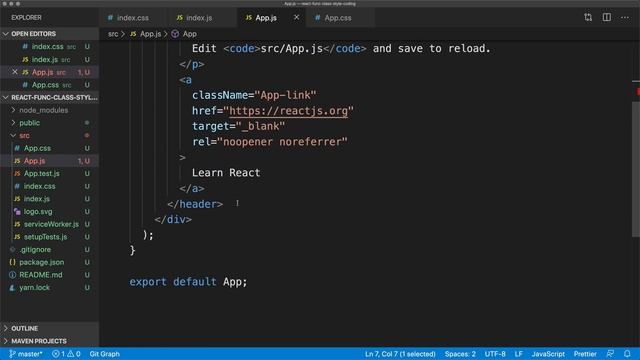Expand the public folder

coord(49,123)
